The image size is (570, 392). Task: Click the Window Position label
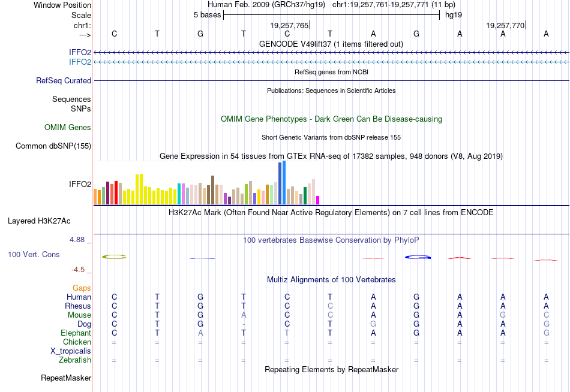click(x=62, y=5)
